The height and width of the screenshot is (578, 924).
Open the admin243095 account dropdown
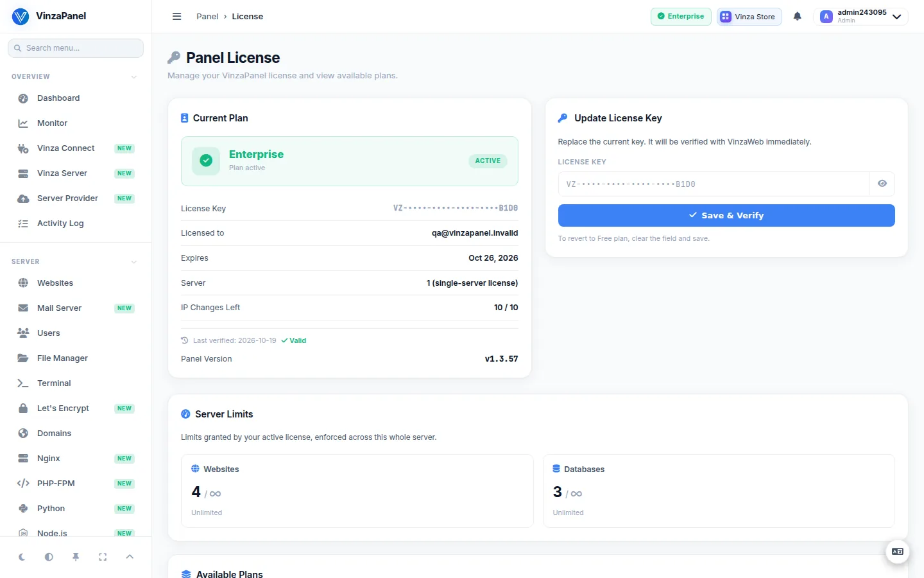[x=860, y=17]
